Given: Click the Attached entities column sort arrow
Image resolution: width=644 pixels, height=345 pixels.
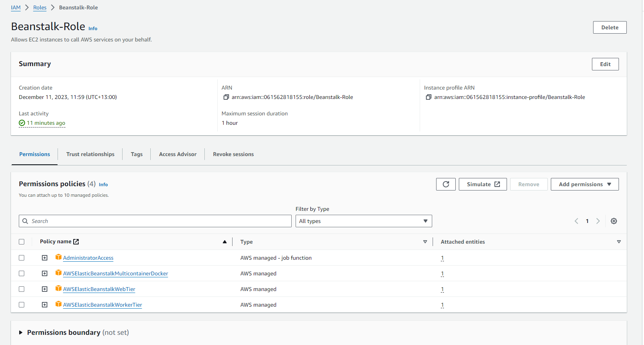Looking at the screenshot, I should [x=619, y=242].
